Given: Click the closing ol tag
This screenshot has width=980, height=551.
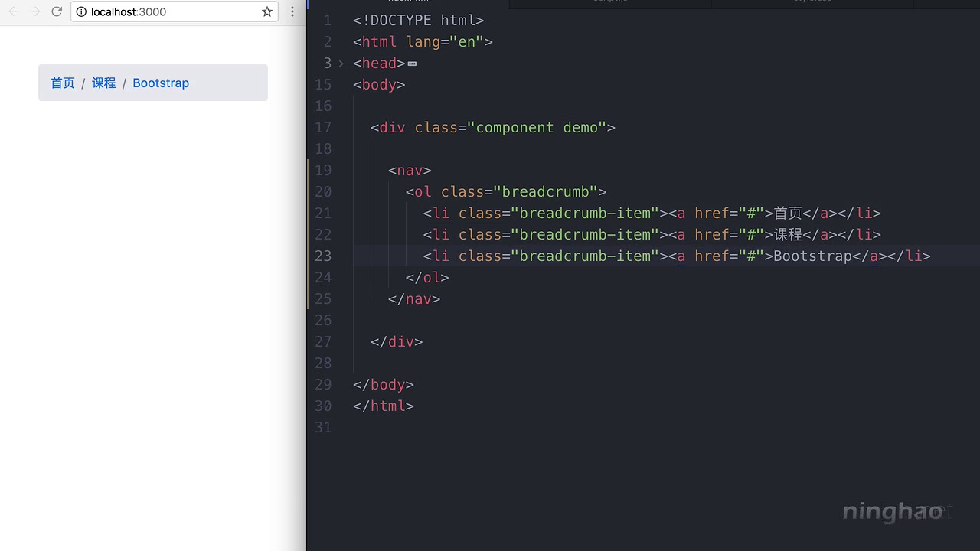Looking at the screenshot, I should (x=427, y=277).
